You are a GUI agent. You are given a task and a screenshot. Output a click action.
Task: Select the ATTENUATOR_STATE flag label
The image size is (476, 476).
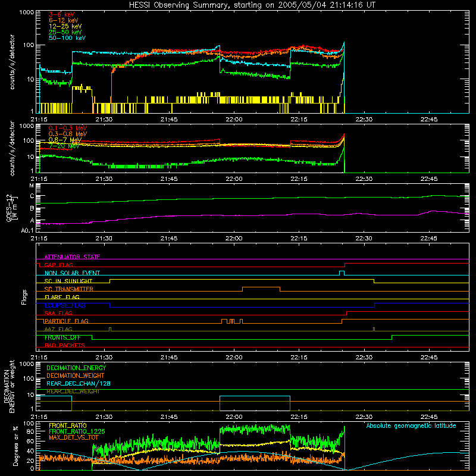(72, 257)
